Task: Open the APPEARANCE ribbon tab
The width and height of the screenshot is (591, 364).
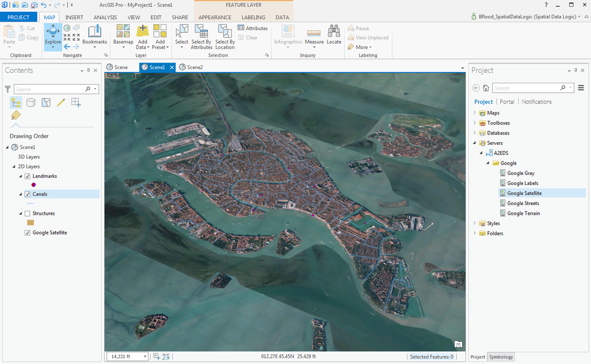Action: (215, 17)
